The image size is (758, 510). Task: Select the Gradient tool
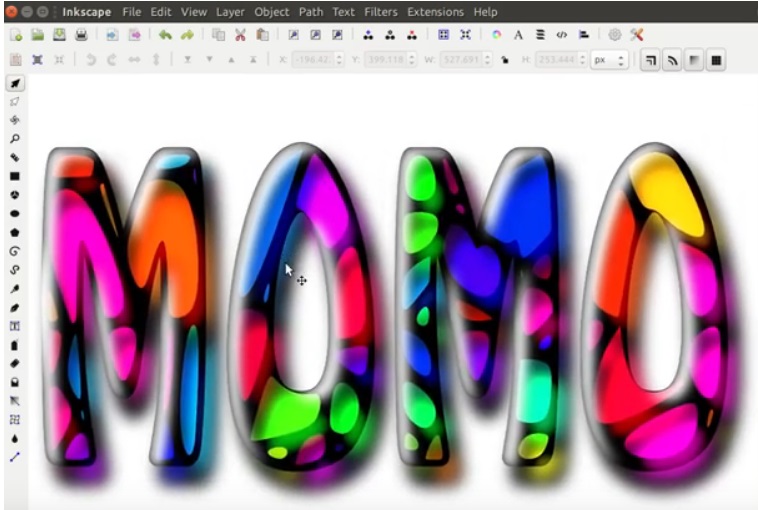click(15, 401)
